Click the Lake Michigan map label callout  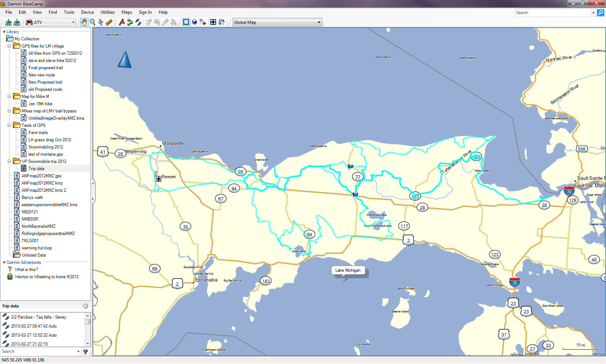click(348, 270)
